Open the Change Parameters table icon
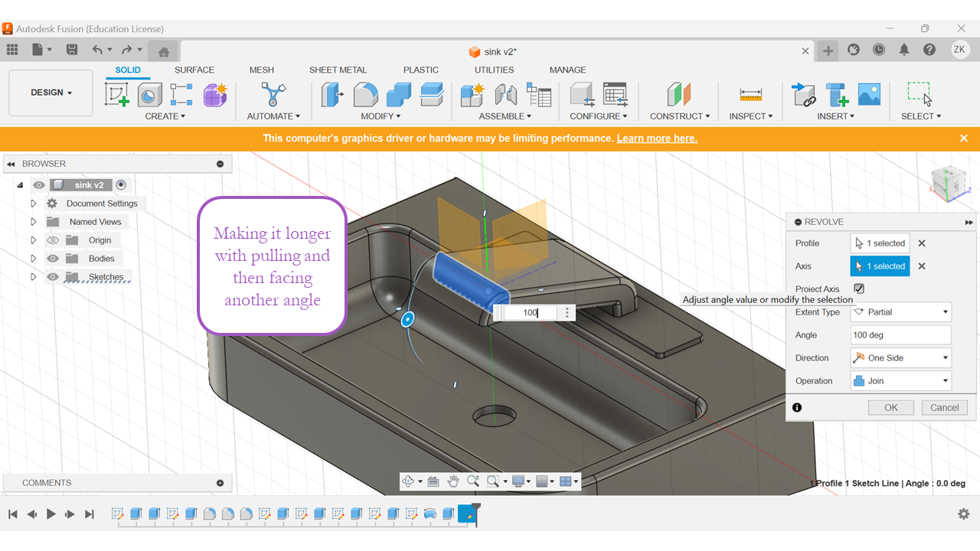980x551 pixels. tap(615, 95)
